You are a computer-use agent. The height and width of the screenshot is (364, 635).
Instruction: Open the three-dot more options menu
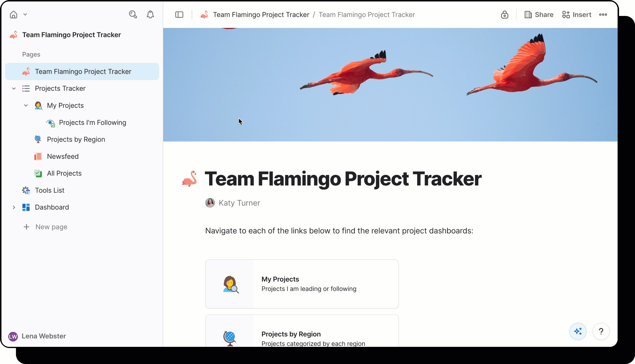[x=603, y=15]
